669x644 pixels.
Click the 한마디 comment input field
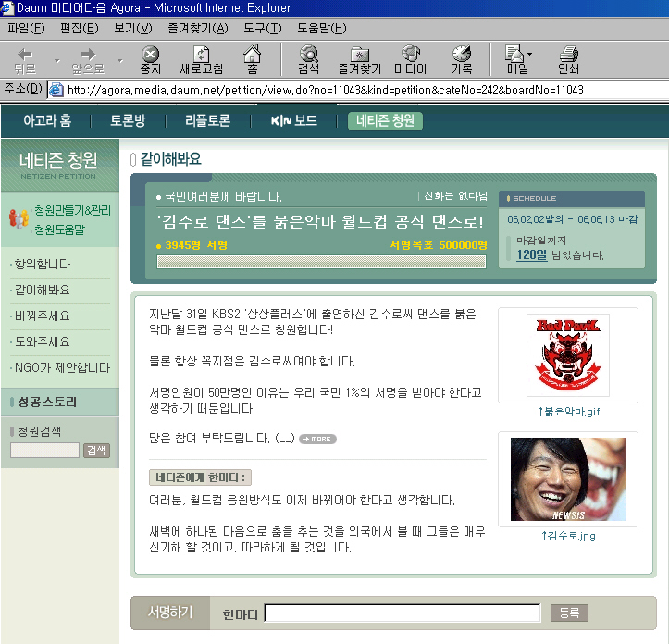[403, 613]
